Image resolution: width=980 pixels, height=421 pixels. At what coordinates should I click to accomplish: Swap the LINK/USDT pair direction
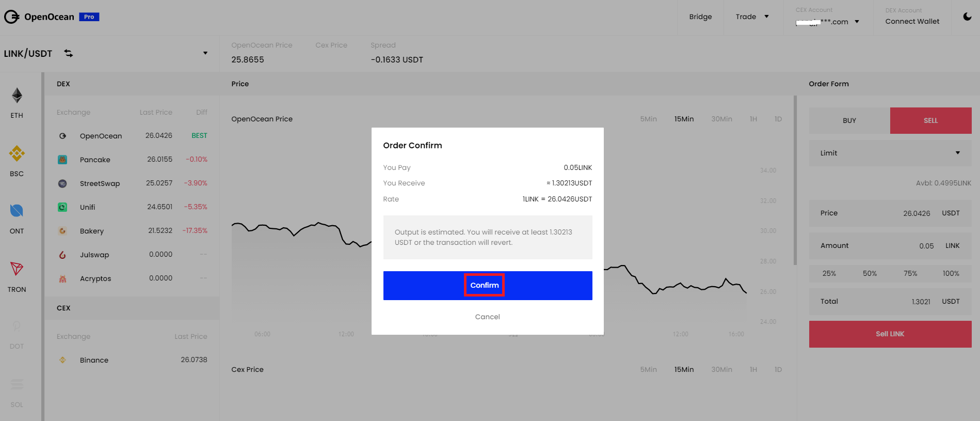click(69, 53)
